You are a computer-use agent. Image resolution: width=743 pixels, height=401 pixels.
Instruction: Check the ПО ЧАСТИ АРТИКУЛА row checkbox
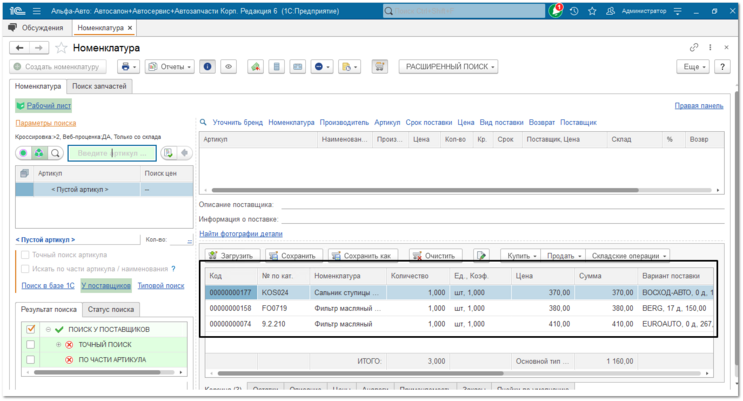(x=31, y=360)
